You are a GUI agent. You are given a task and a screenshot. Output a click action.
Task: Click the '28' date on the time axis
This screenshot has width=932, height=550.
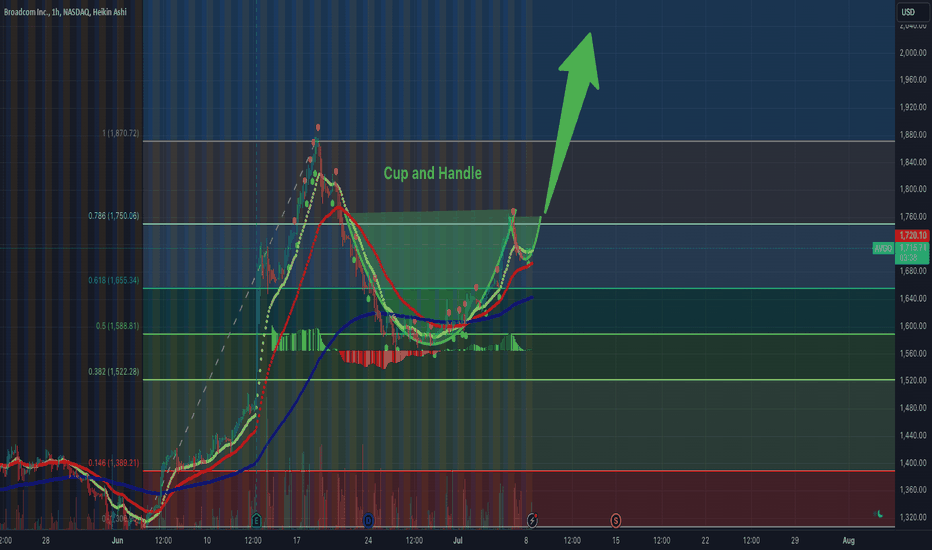pos(46,540)
